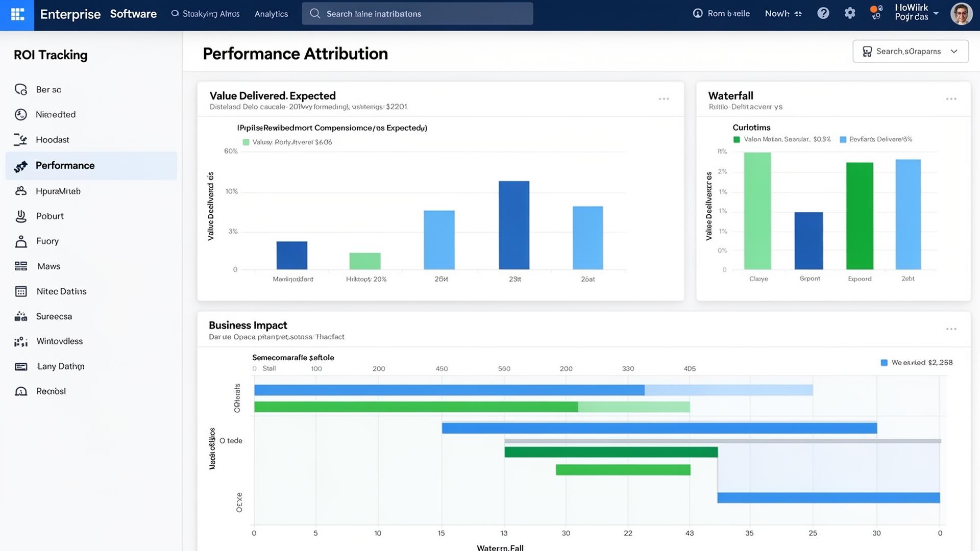Viewport: 980px width, 551px height.
Task: Open Waterfall card options menu
Action: click(951, 99)
